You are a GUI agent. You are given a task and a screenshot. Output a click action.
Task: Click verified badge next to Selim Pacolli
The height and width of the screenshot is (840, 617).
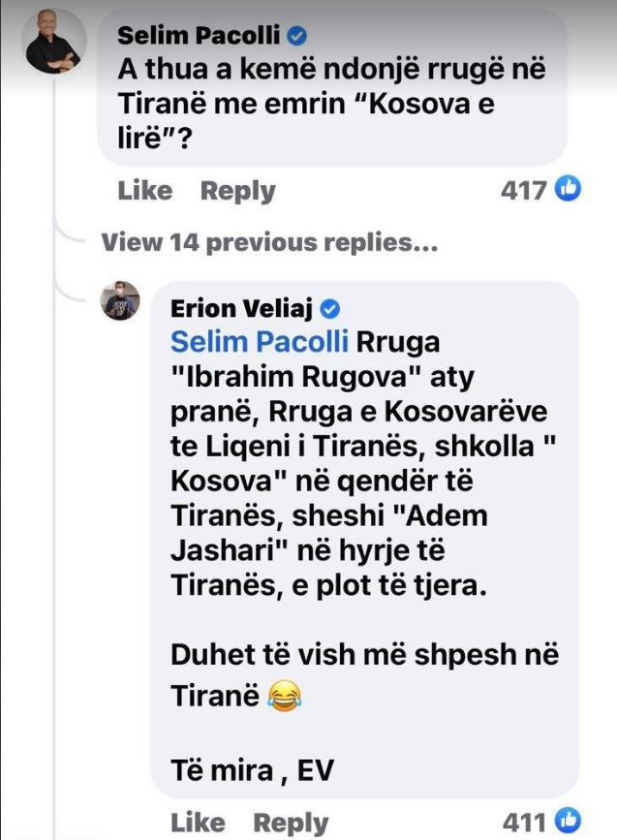299,36
